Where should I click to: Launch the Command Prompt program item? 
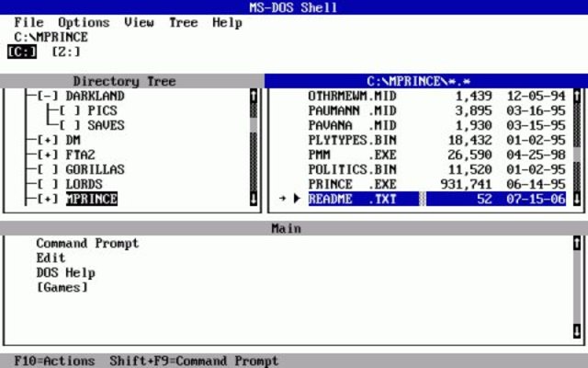click(88, 243)
